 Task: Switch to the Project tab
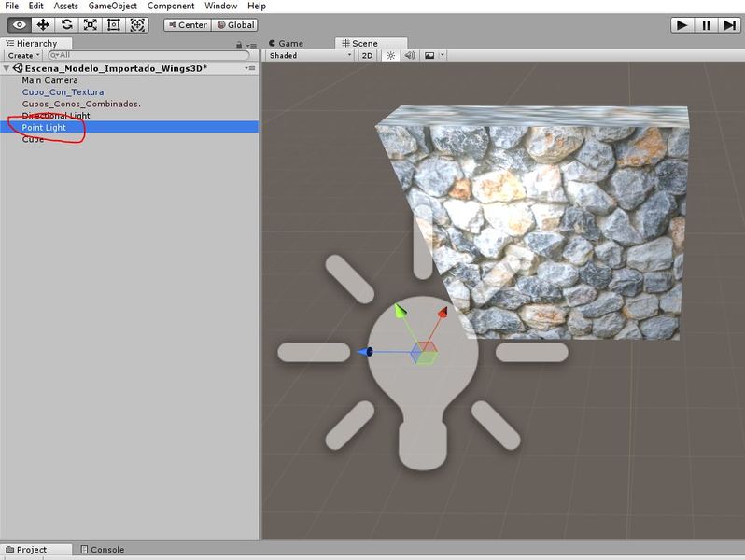coord(36,550)
